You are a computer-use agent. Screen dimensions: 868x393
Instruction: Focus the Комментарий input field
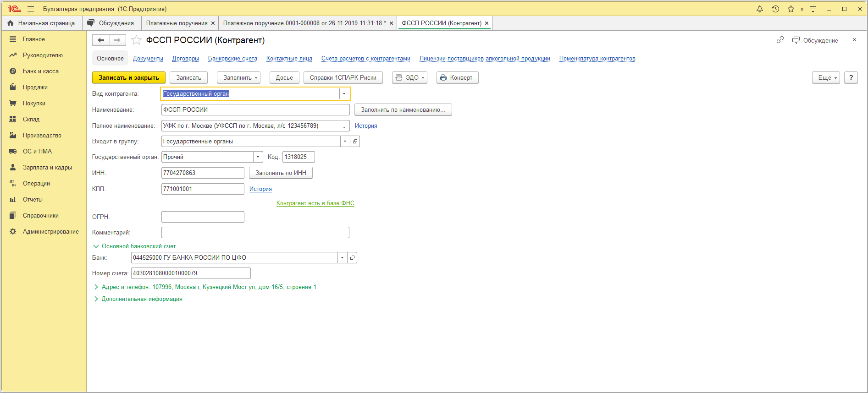click(x=255, y=233)
